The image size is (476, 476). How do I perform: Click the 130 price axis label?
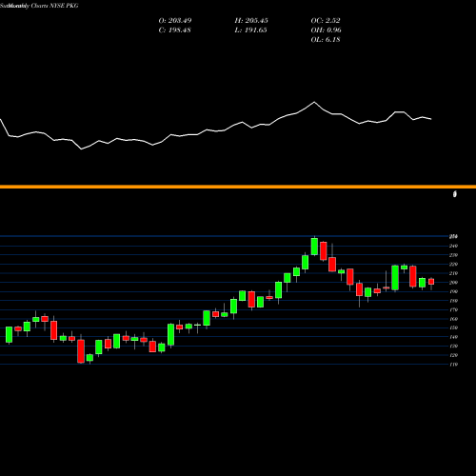tap(454, 347)
